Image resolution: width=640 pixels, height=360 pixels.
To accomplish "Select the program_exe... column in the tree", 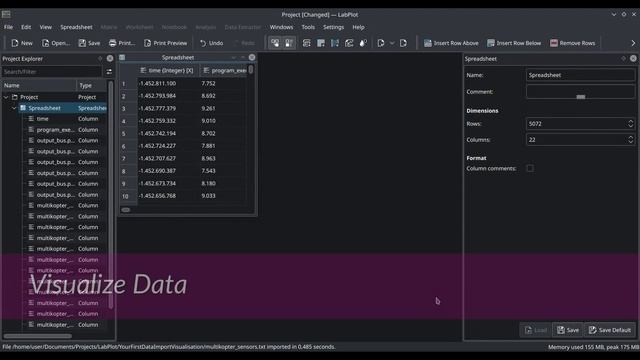I will 56,130.
